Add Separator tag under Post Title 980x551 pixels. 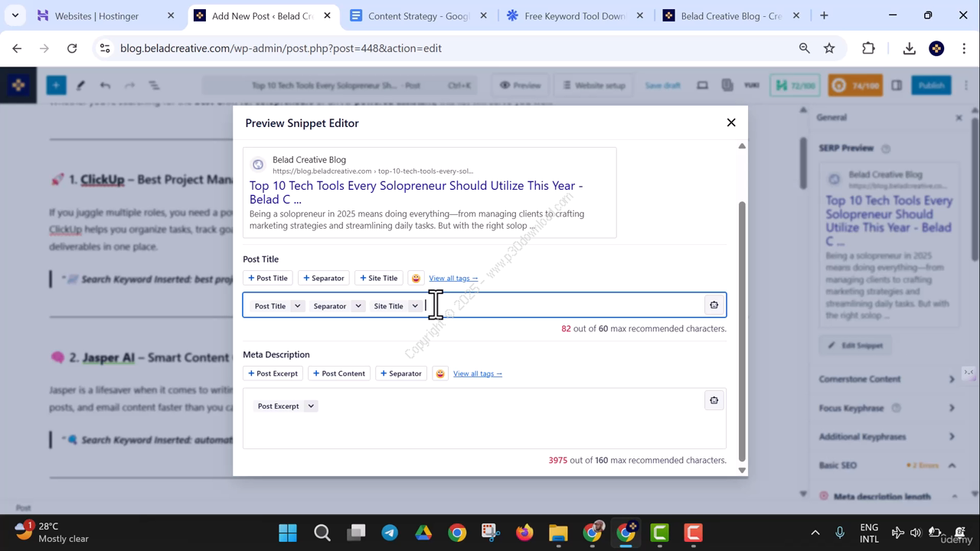pyautogui.click(x=324, y=278)
